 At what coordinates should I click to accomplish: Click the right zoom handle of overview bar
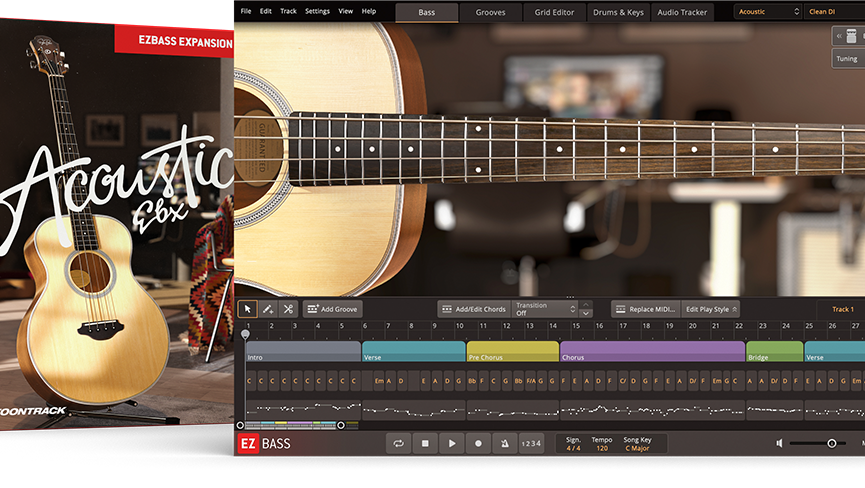341,425
